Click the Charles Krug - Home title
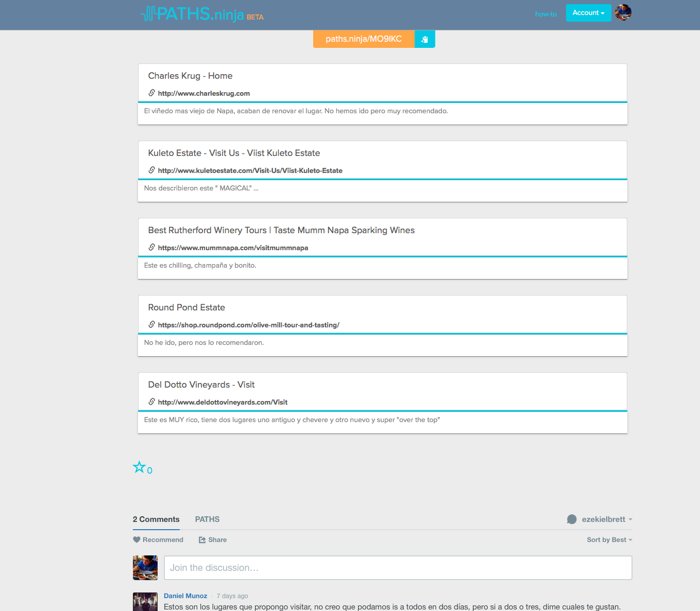This screenshot has width=700, height=611. 191,76
